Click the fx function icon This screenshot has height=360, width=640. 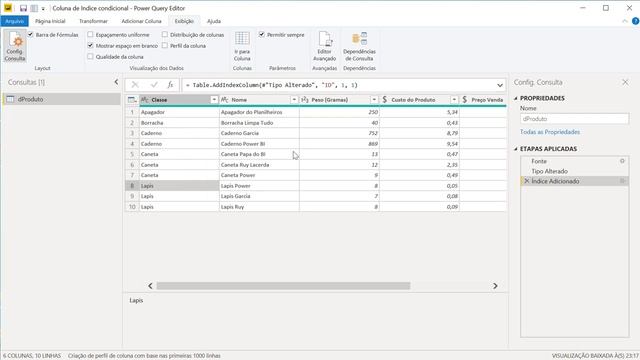(x=170, y=85)
